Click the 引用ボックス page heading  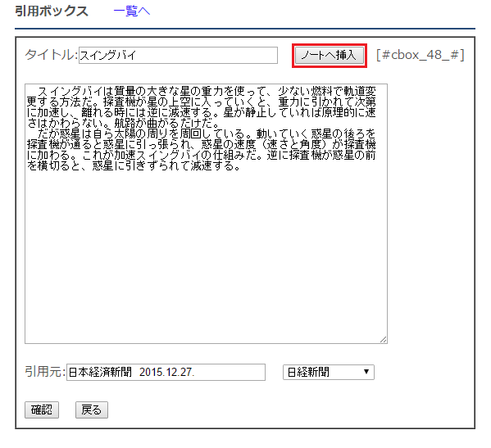tap(52, 11)
